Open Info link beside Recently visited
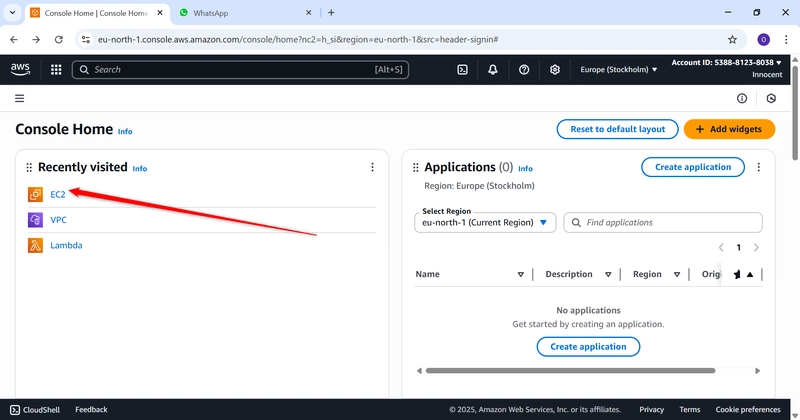 140,168
